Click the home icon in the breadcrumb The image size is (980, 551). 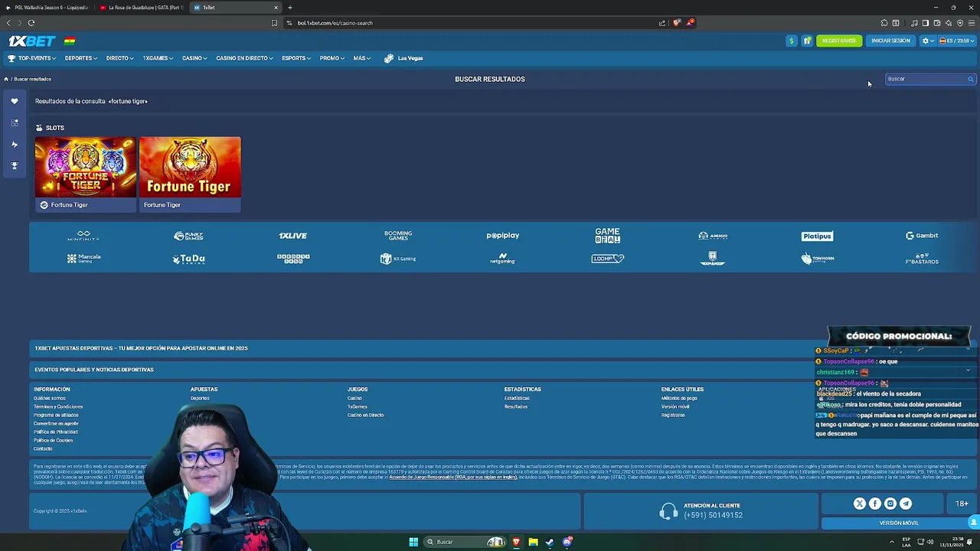(6, 79)
